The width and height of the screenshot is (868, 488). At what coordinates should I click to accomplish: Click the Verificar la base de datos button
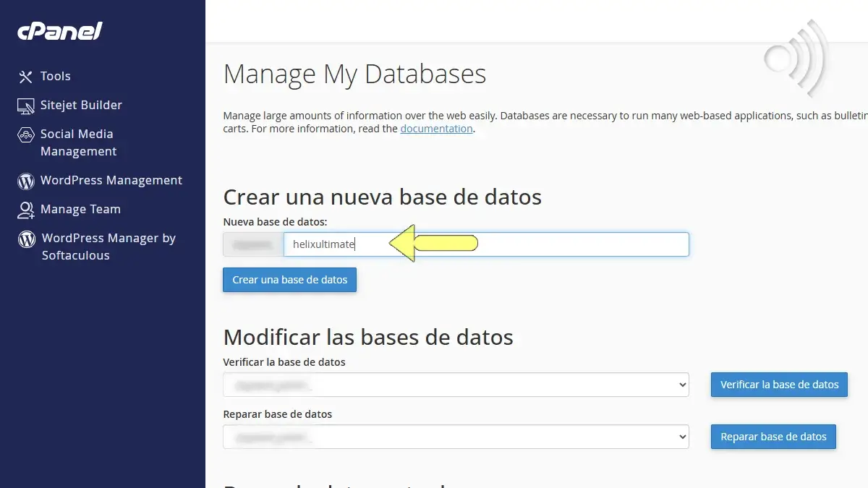tap(779, 385)
